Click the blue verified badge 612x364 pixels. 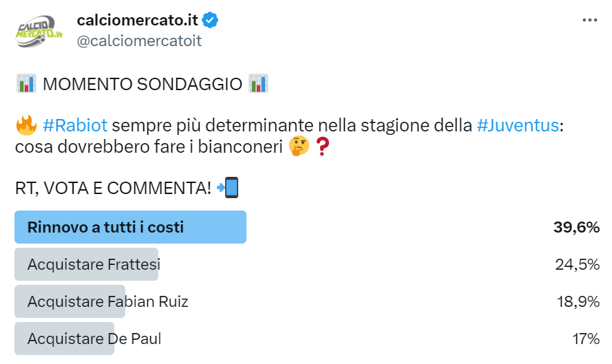(210, 21)
